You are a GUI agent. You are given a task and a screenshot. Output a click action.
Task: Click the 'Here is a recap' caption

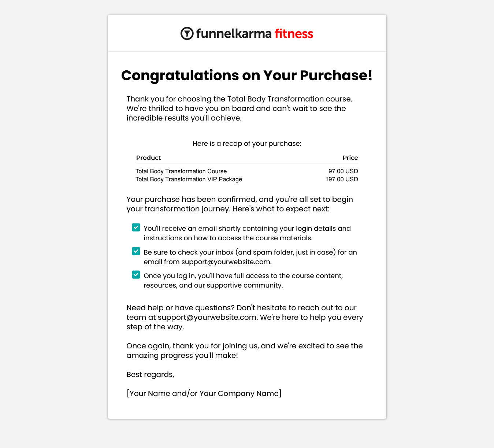coord(247,144)
